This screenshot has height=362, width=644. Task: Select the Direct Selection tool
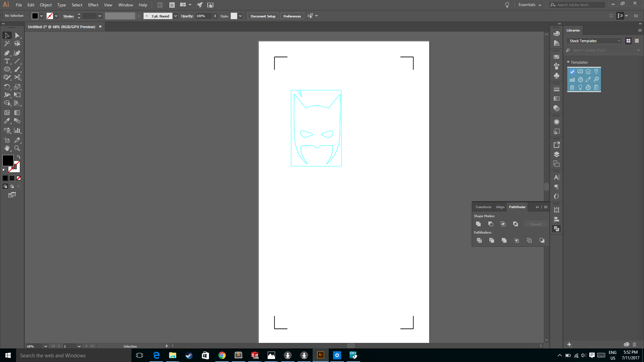point(17,36)
